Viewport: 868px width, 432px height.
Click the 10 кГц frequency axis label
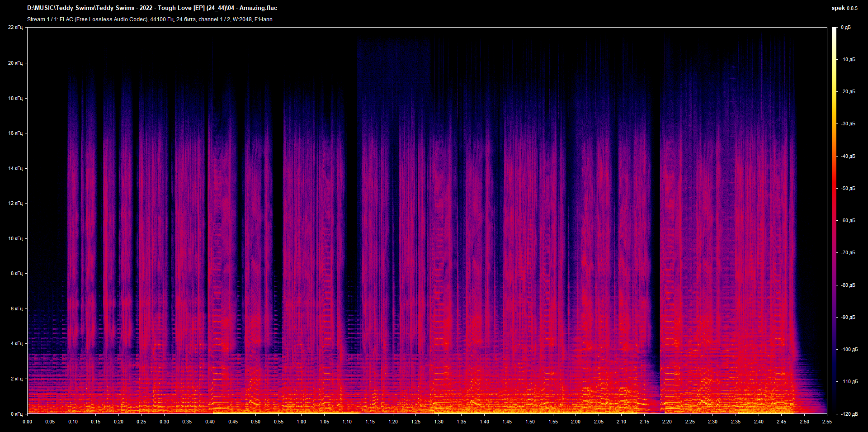pos(15,238)
